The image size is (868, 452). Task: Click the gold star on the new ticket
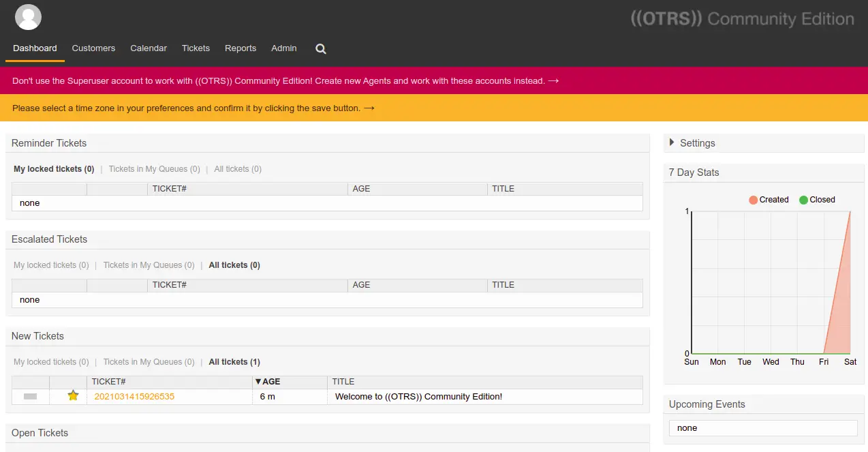73,395
